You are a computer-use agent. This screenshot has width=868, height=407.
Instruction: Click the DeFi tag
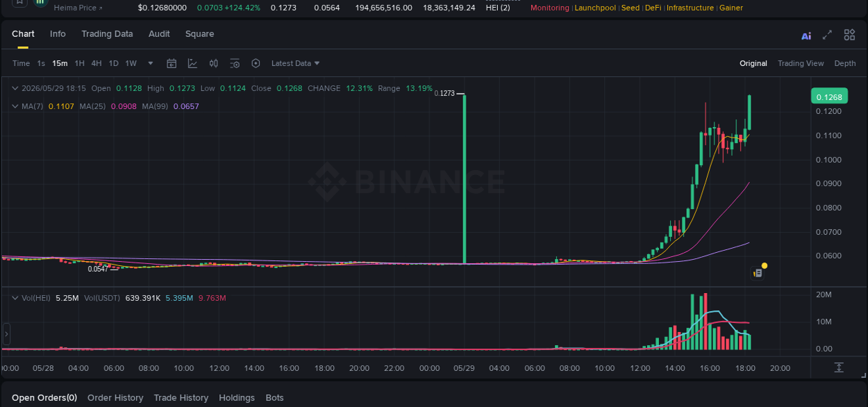click(653, 8)
